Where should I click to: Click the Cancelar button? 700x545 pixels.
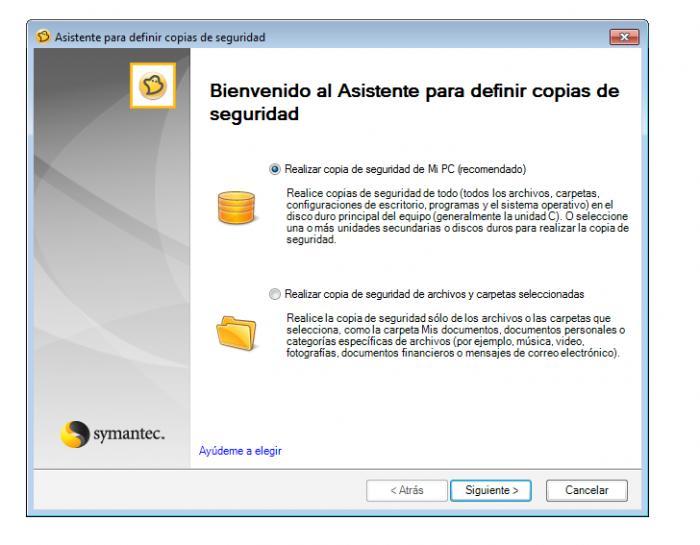point(587,490)
